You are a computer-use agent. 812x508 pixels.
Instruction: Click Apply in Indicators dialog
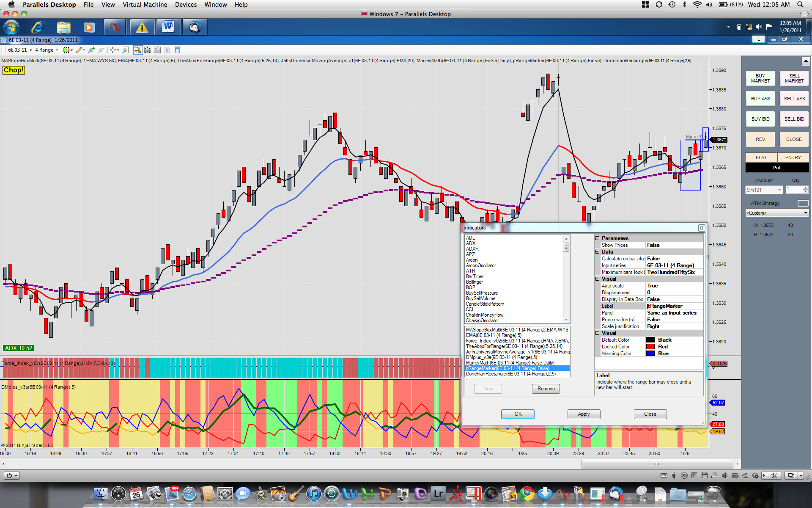click(584, 414)
